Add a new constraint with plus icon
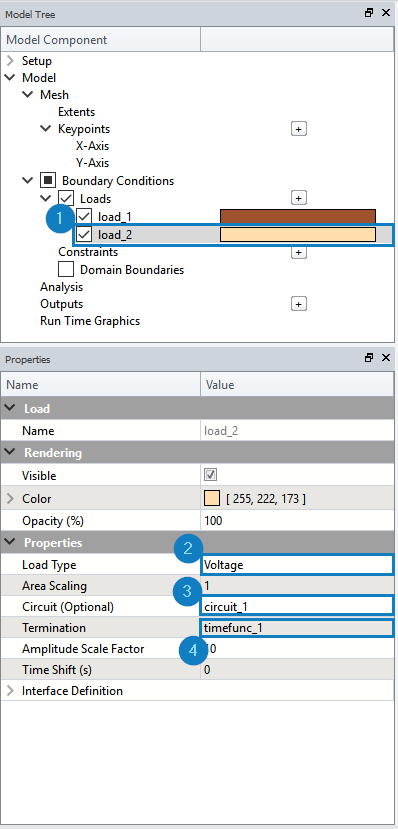 click(299, 252)
